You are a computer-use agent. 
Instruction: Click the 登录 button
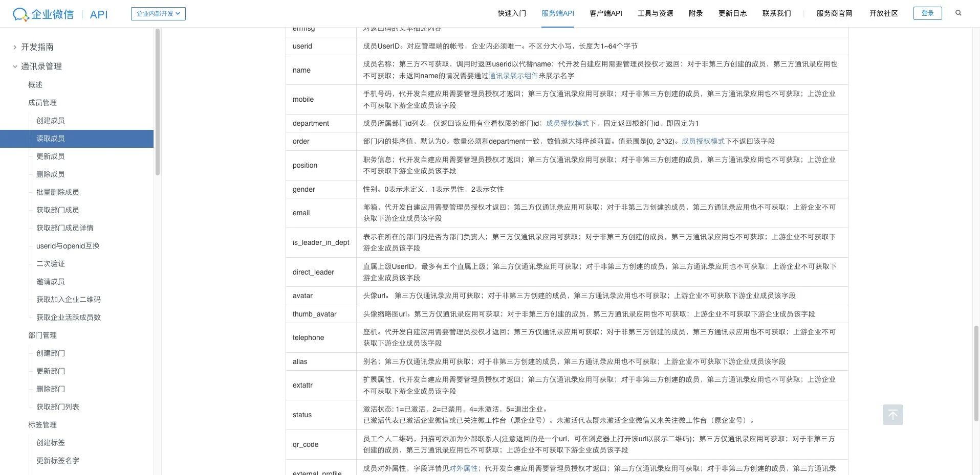click(x=927, y=13)
